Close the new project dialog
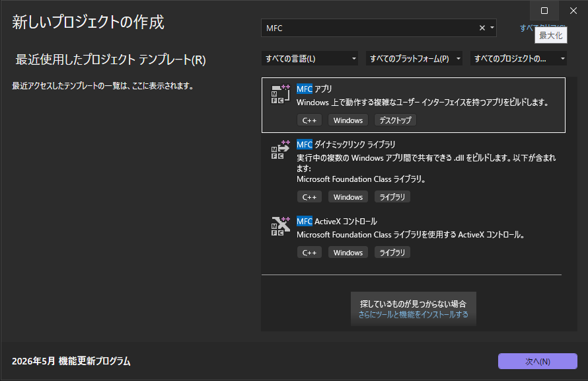The height and width of the screenshot is (381, 588). point(573,11)
